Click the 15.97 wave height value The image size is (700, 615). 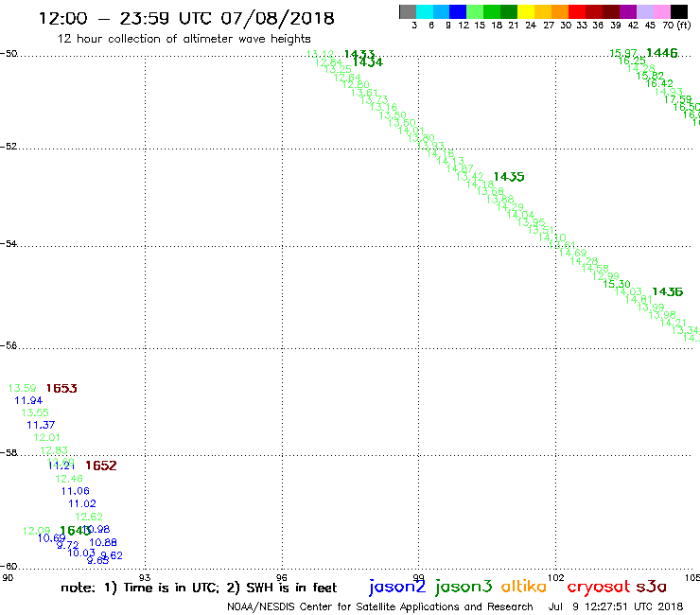[623, 53]
